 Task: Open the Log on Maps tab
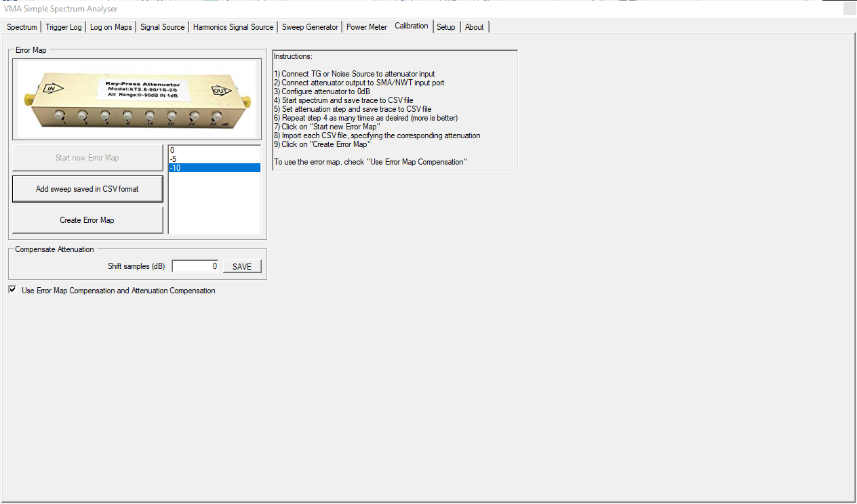111,27
